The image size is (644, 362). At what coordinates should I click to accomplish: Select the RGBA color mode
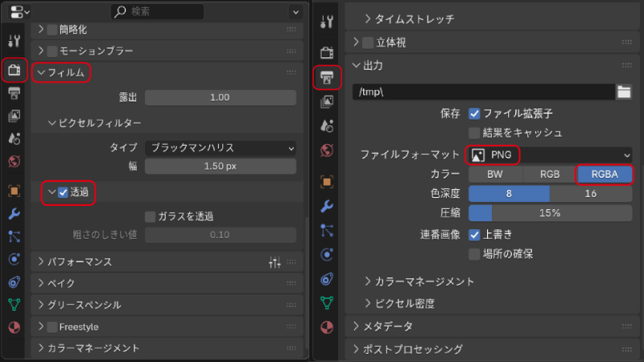[x=605, y=175]
